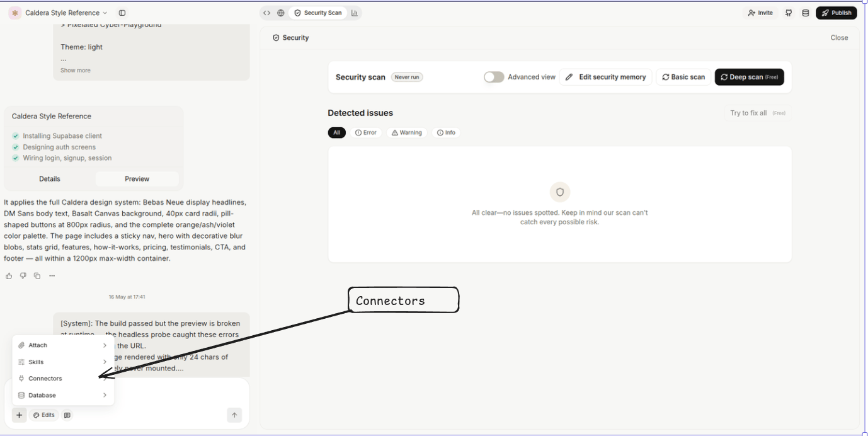Filter detected issues by Error

point(366,133)
